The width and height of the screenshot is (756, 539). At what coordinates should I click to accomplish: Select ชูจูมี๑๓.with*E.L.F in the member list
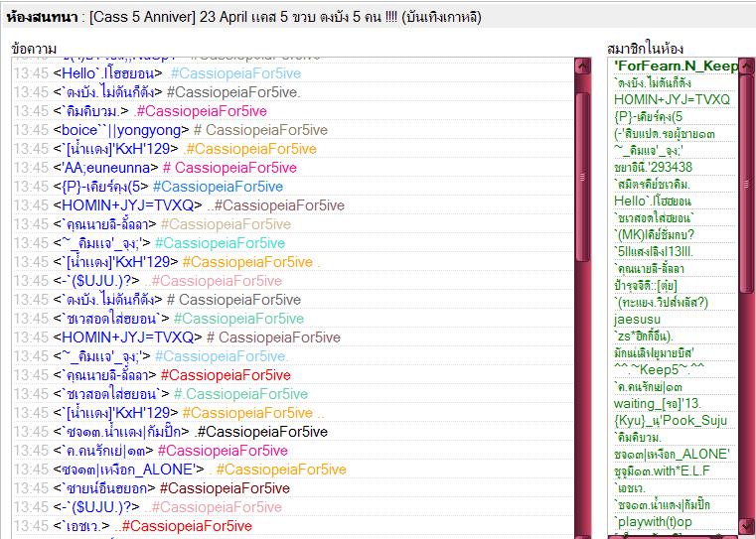[662, 471]
